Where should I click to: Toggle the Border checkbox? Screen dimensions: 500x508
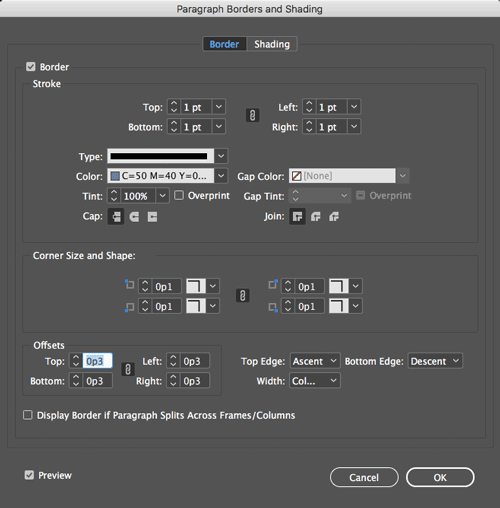click(x=31, y=67)
